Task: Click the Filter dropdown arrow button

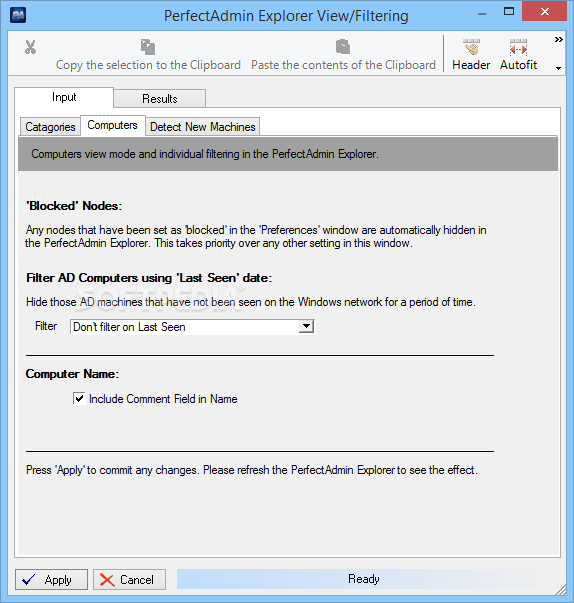Action: [306, 327]
